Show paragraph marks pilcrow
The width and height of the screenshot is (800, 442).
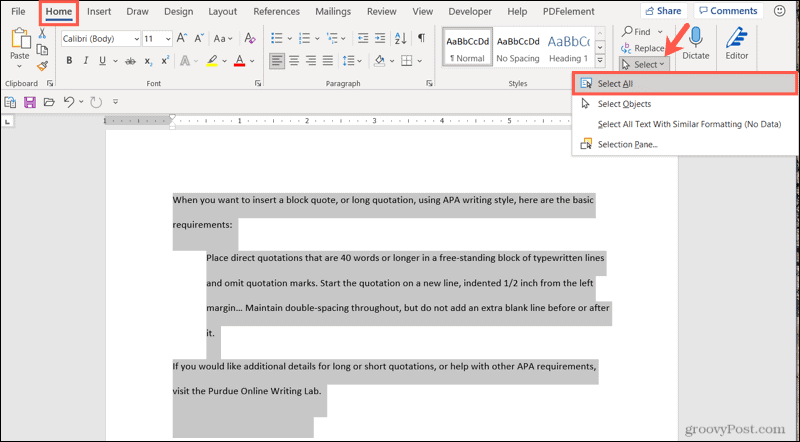421,38
